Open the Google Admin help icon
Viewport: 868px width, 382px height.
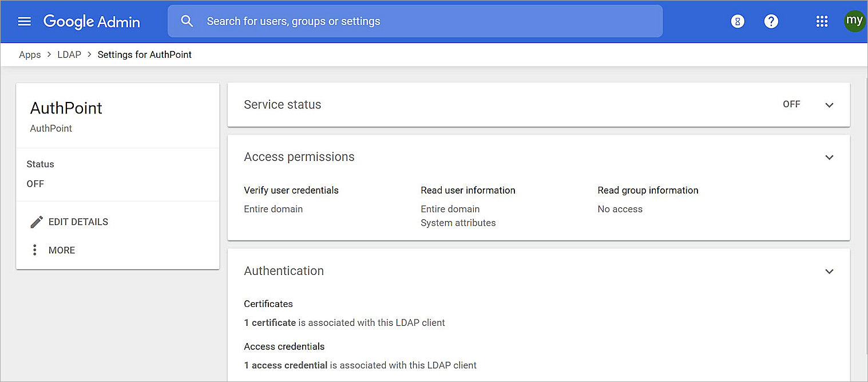[x=771, y=21]
